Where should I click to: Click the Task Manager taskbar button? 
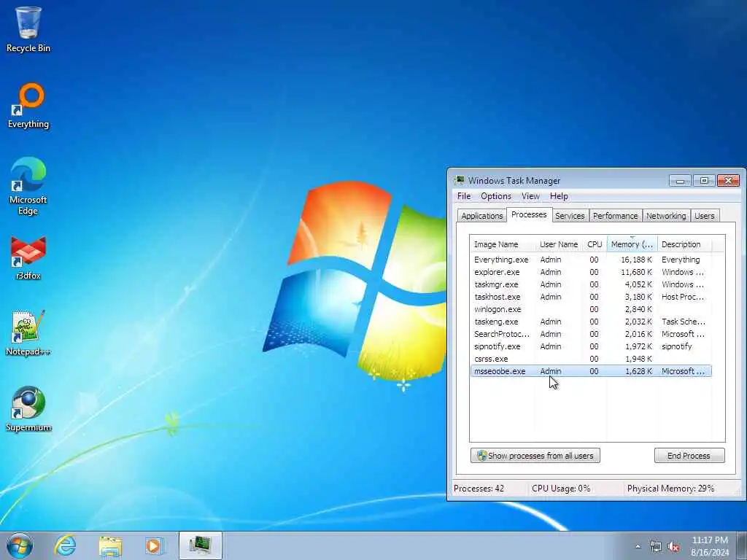click(x=201, y=545)
